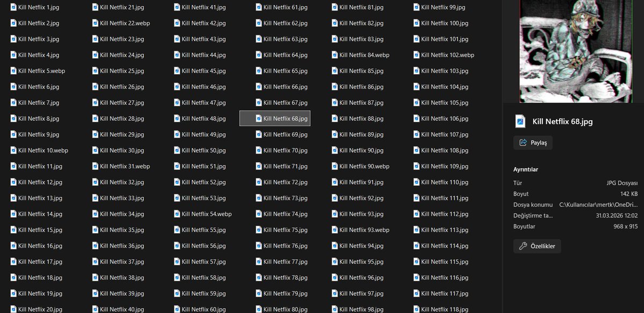Click the file icon of Kill Netflix 1.jpg
This screenshot has width=644, height=313.
click(x=13, y=8)
